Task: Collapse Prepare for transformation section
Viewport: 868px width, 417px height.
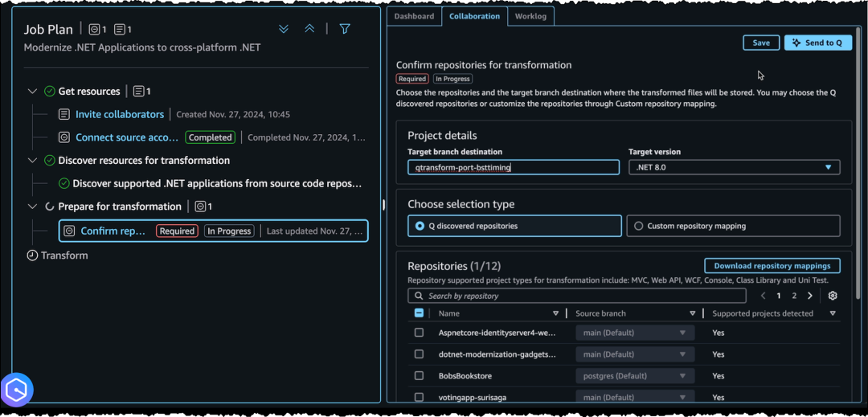Action: click(x=32, y=206)
